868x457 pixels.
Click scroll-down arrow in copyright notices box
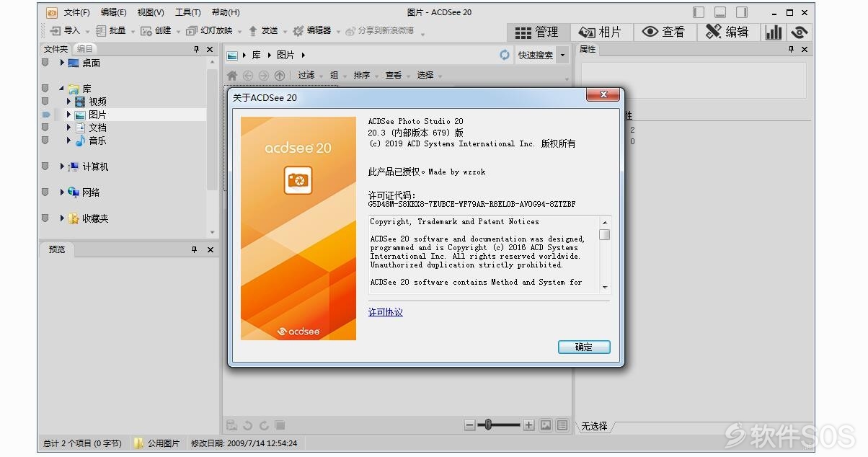605,287
